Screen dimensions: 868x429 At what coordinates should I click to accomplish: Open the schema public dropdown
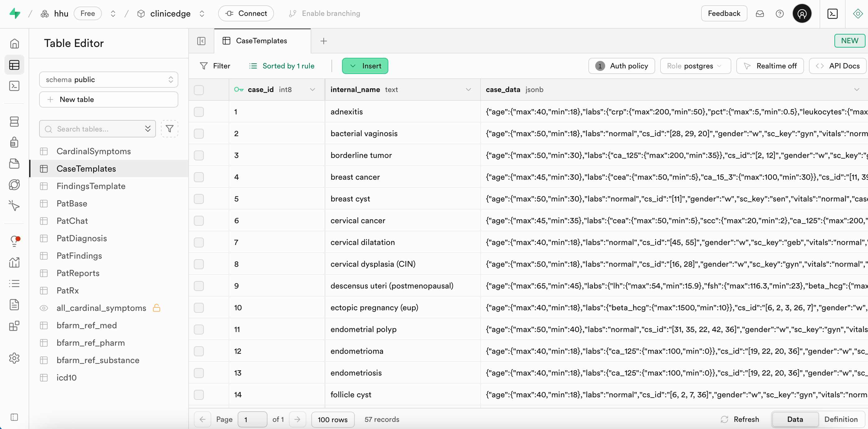tap(108, 80)
